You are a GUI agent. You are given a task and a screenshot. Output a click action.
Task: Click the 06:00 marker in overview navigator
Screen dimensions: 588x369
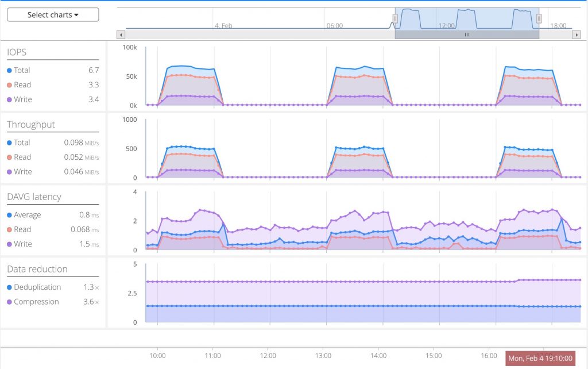(335, 25)
